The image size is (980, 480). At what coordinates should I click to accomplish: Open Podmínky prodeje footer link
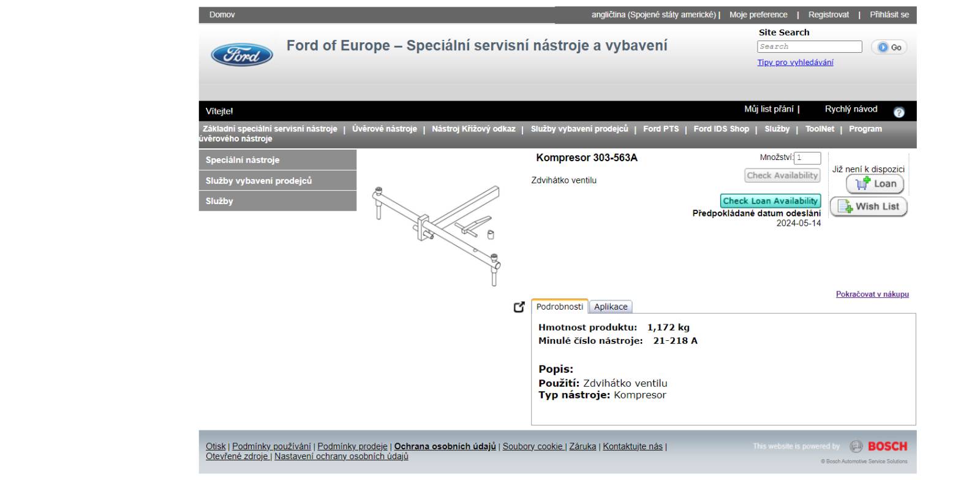(x=352, y=446)
